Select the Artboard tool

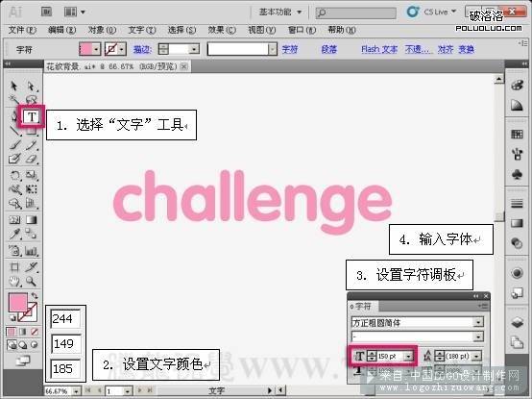(14, 267)
